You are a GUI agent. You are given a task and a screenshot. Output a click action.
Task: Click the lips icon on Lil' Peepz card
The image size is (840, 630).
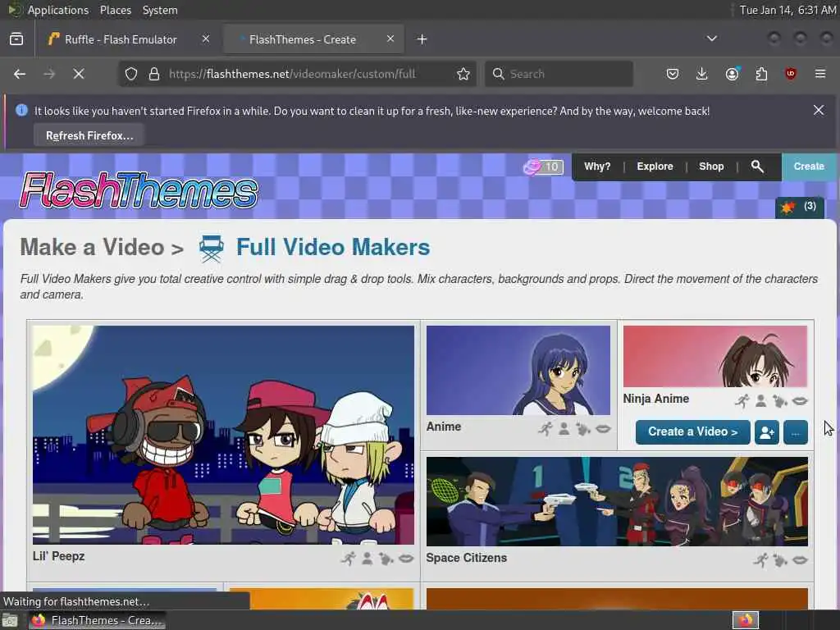(x=406, y=559)
